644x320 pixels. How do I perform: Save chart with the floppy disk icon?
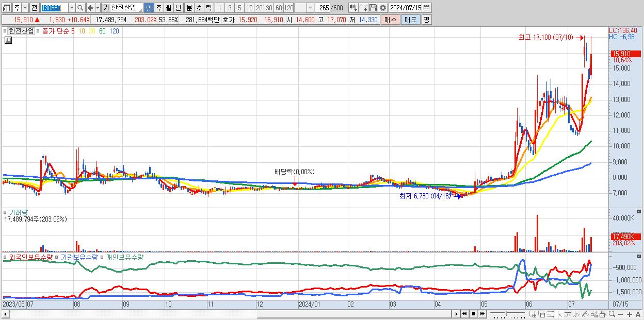point(373,8)
